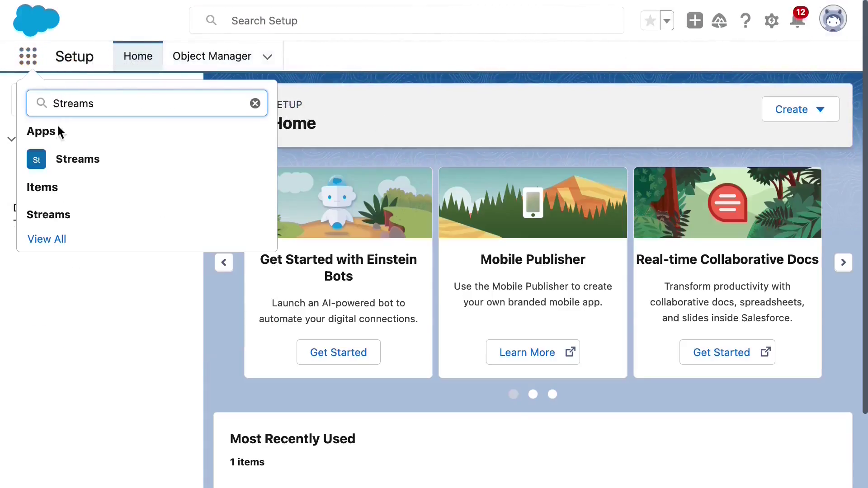Show next carousel cards arrow
Image resolution: width=868 pixels, height=488 pixels.
[843, 262]
